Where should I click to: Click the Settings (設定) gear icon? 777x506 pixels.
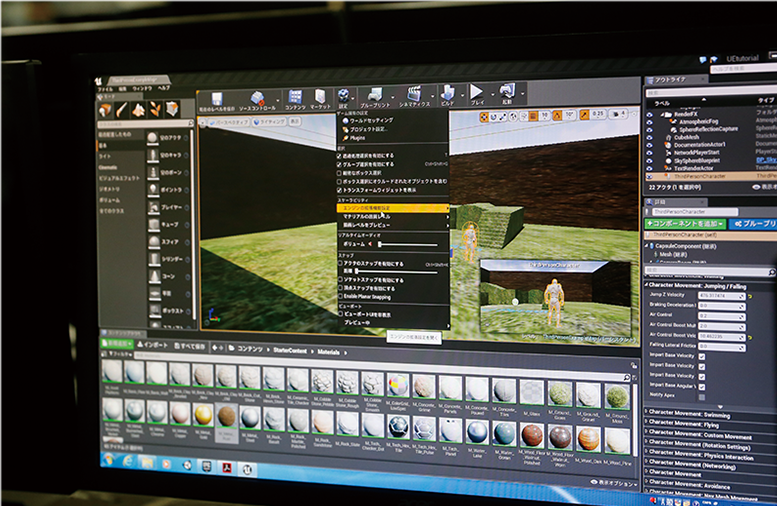343,95
